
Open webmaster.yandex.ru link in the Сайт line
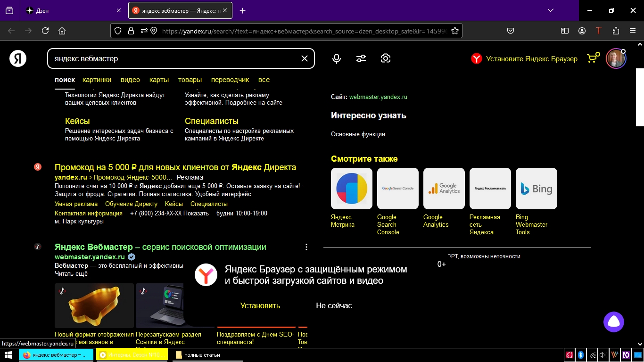click(378, 97)
